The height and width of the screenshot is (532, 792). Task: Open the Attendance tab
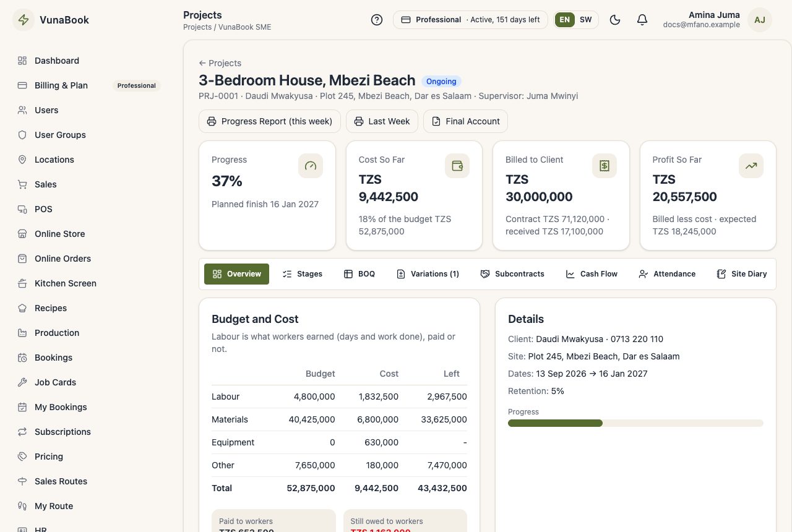[667, 274]
